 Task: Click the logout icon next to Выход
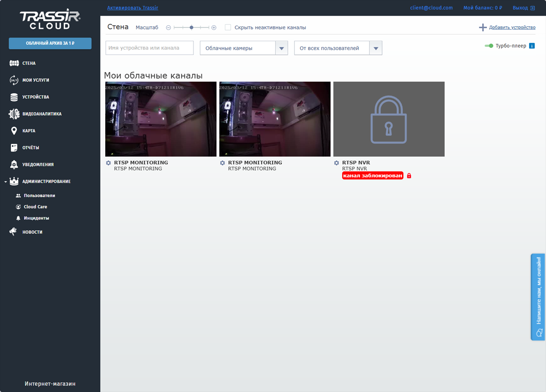click(532, 8)
